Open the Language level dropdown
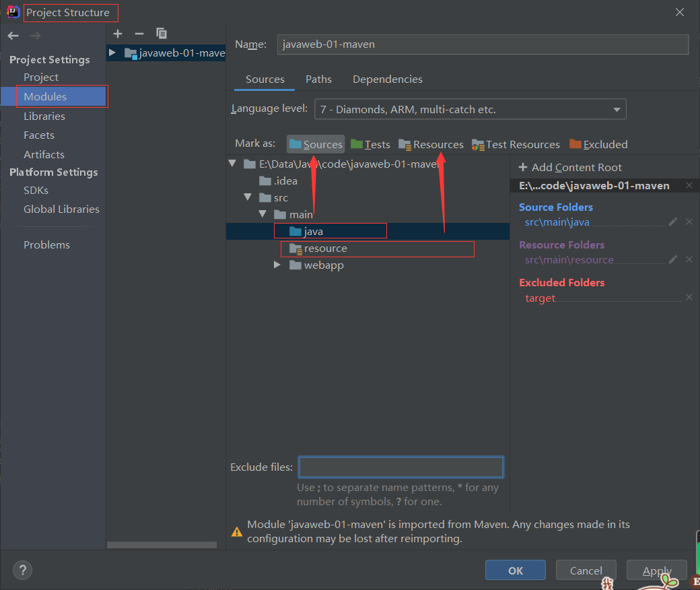This screenshot has width=700, height=590. click(x=470, y=109)
